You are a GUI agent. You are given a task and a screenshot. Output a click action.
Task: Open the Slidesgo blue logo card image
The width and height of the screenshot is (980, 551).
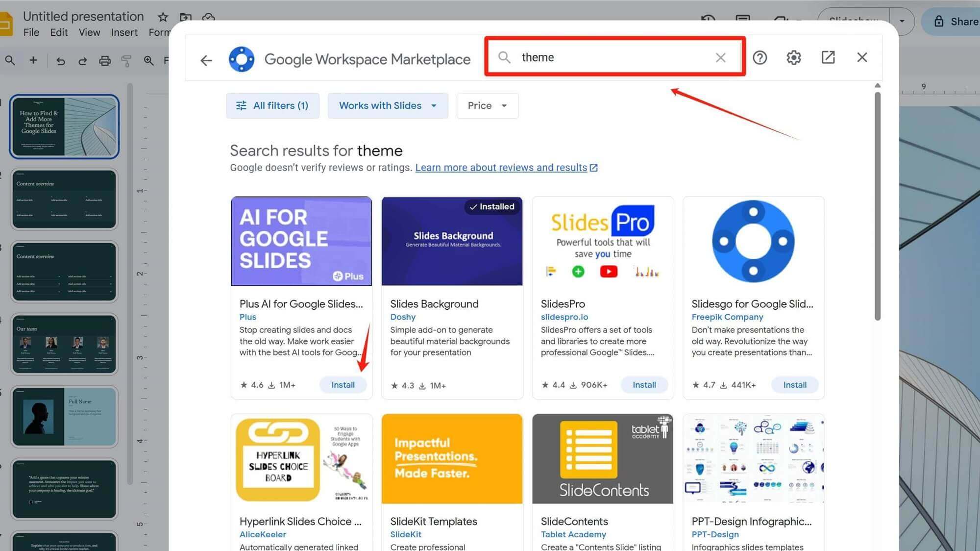point(753,241)
